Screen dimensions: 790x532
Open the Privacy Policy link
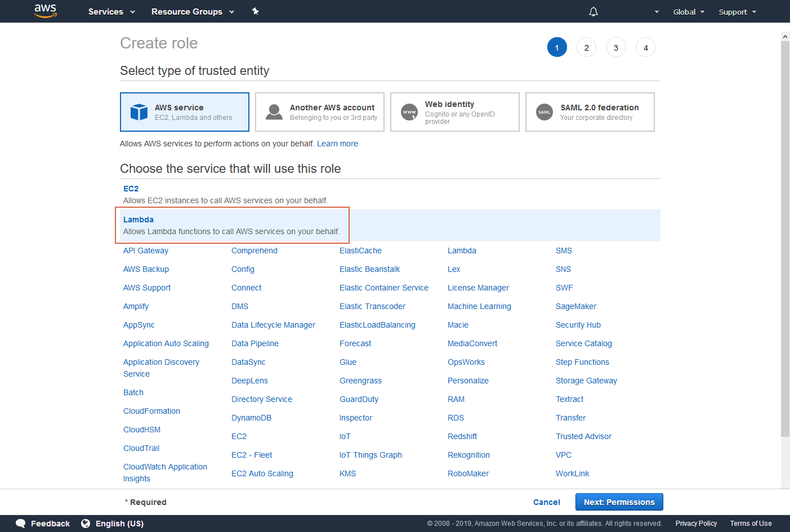point(696,524)
